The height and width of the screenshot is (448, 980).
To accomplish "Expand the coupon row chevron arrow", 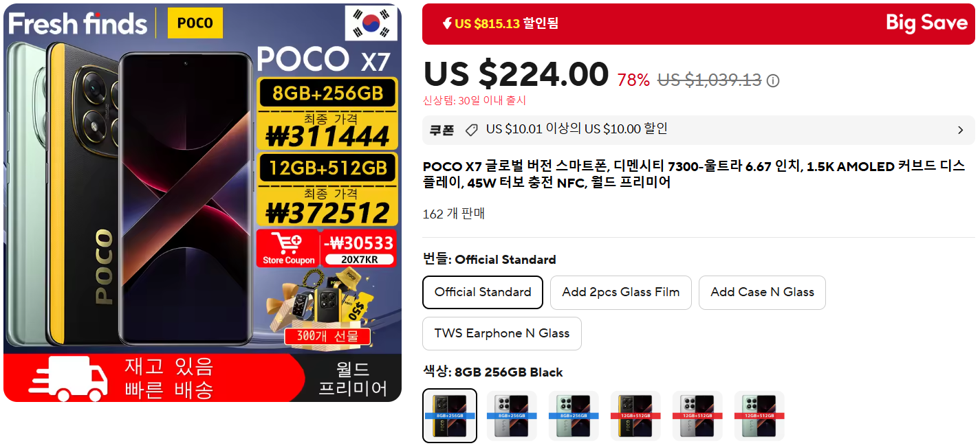I will (961, 130).
